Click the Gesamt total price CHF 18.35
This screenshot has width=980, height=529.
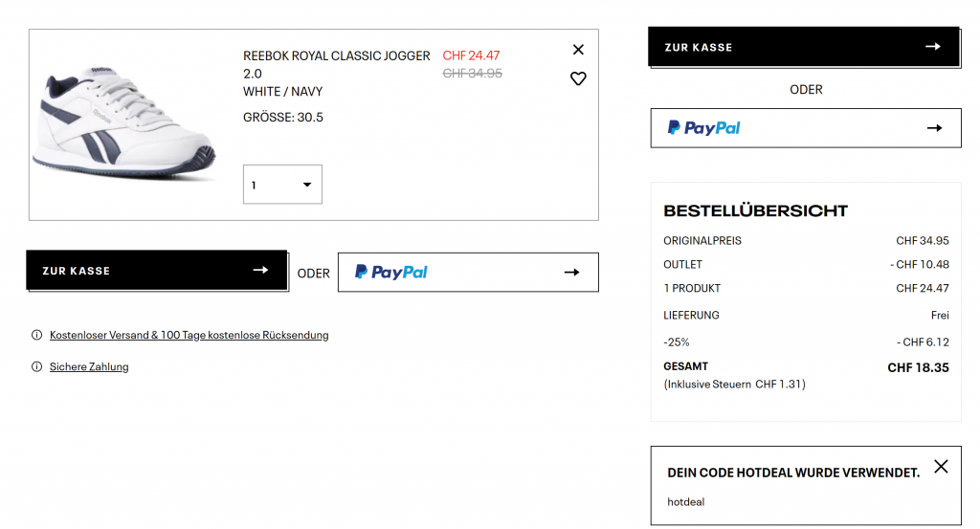tap(918, 367)
